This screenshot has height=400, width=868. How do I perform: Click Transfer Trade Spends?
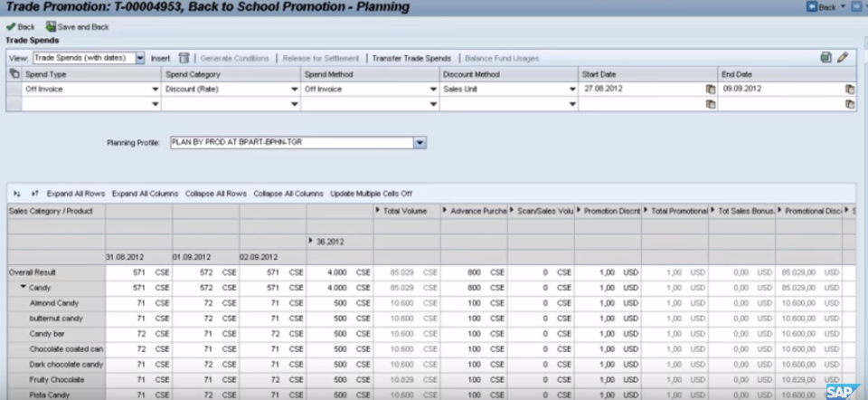coord(411,58)
